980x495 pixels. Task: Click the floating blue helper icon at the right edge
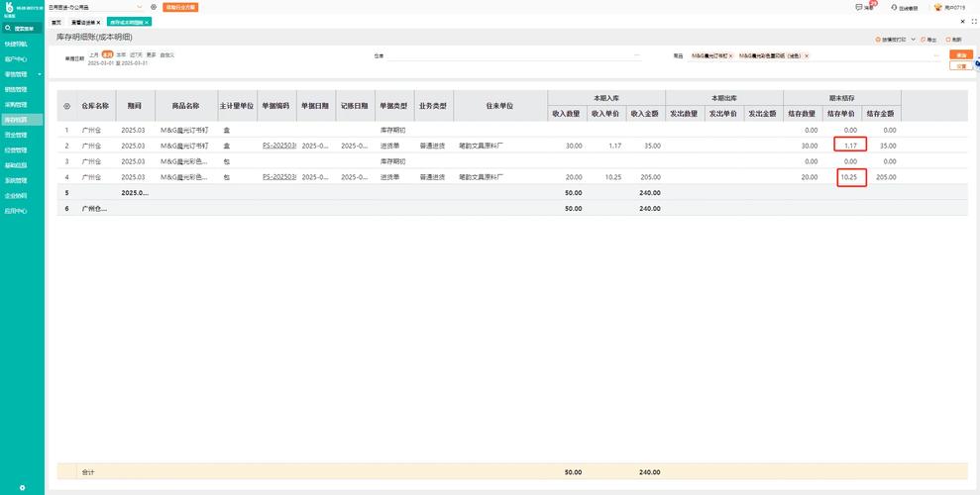coord(977,63)
